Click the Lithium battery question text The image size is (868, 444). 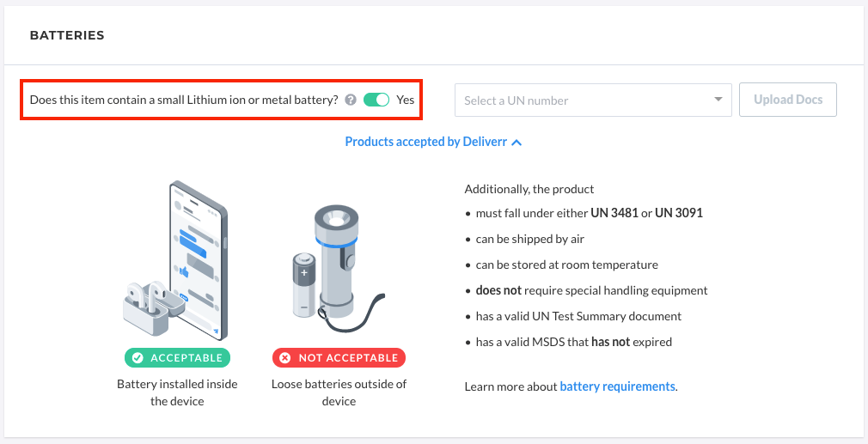tap(184, 100)
